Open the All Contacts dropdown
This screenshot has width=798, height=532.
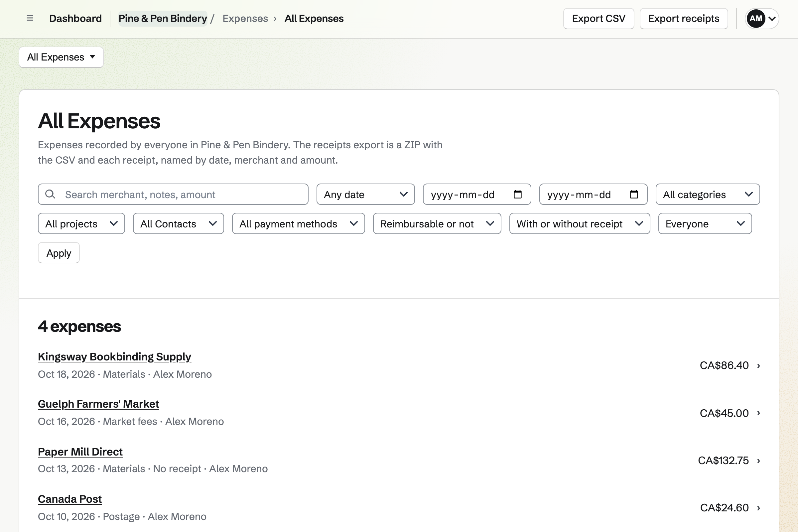point(179,223)
